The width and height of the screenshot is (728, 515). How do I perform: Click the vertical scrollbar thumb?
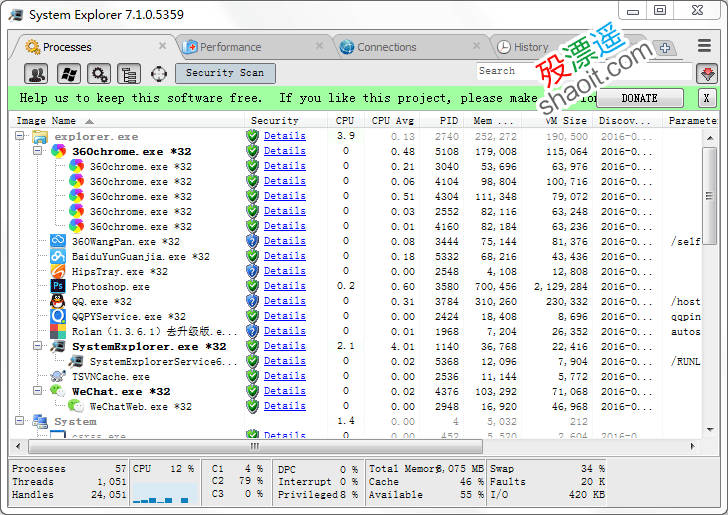tap(709, 196)
